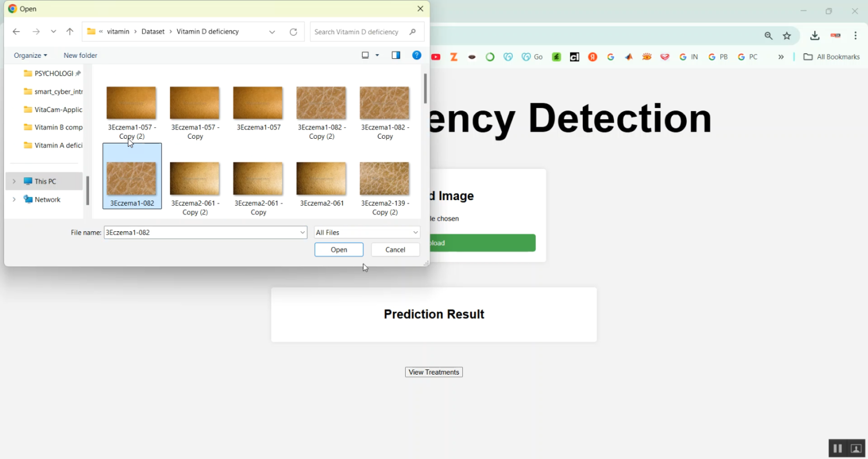
Task: Click the Up one level arrow
Action: (70, 32)
